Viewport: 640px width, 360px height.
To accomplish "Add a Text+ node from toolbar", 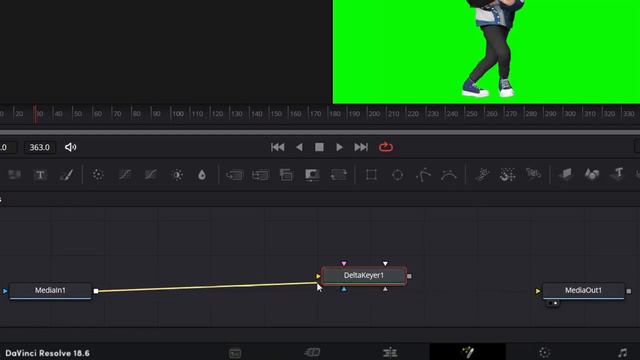I will click(40, 175).
